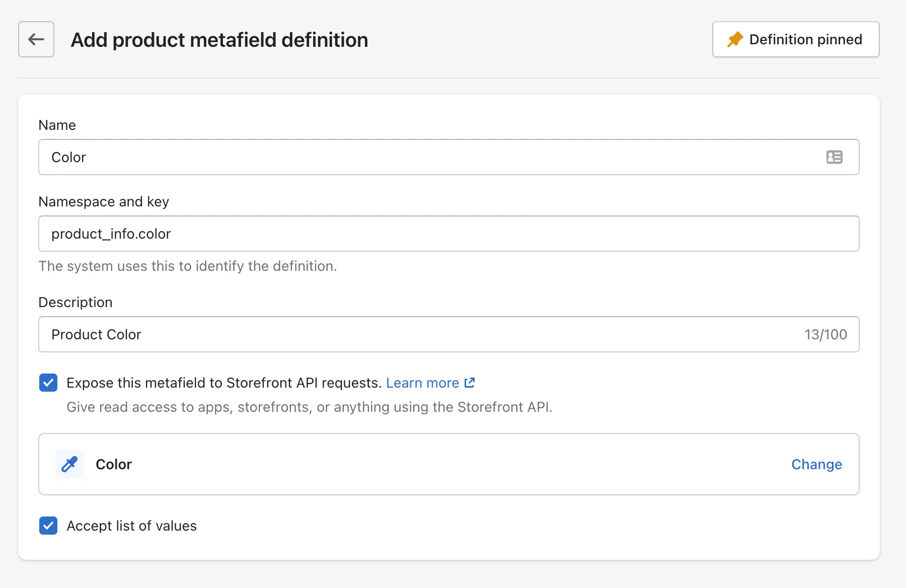Open the Learn more link
906x588 pixels.
(x=422, y=383)
